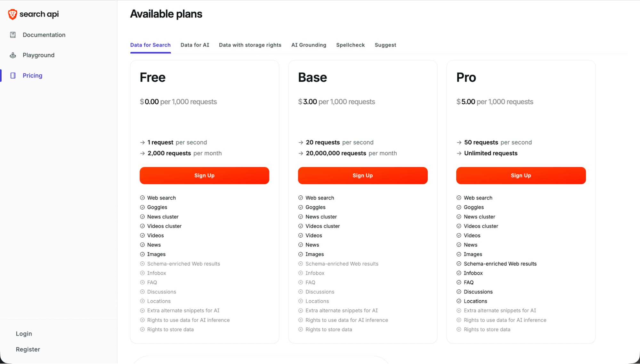Screen dimensions: 640x364
Task: Select the Playground icon in sidebar
Action: (13, 55)
